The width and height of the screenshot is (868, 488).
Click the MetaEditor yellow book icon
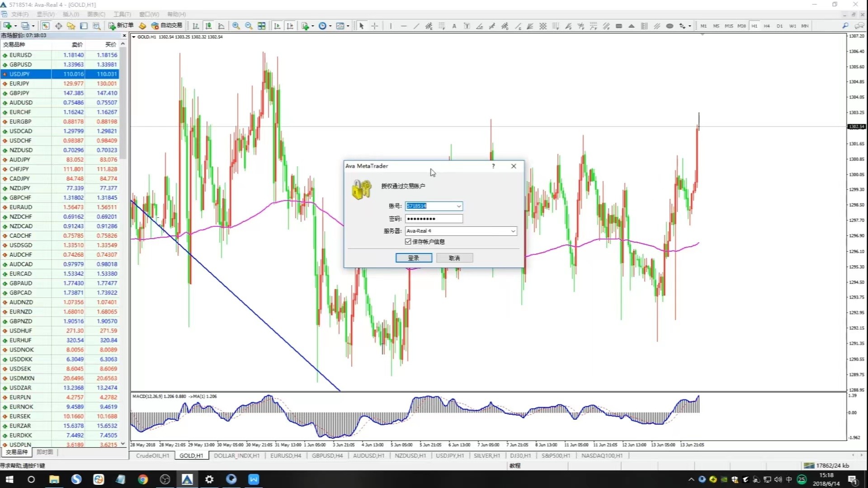pyautogui.click(x=142, y=26)
